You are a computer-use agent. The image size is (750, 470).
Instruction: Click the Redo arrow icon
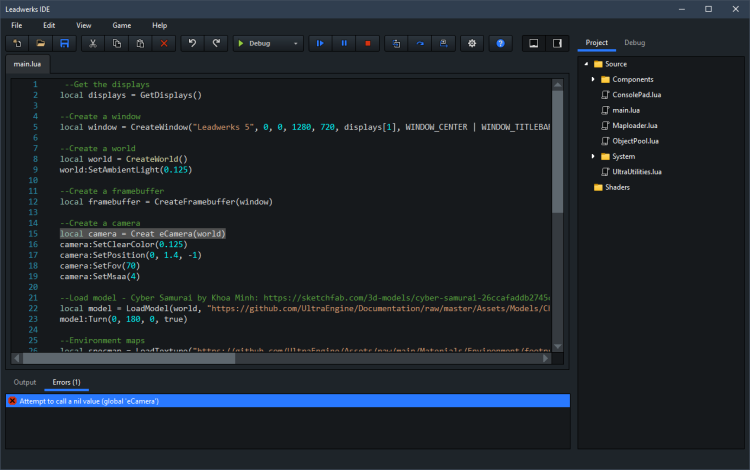tap(215, 44)
